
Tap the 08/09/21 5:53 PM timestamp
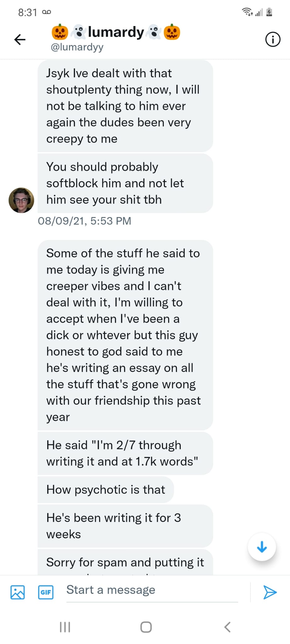84,221
